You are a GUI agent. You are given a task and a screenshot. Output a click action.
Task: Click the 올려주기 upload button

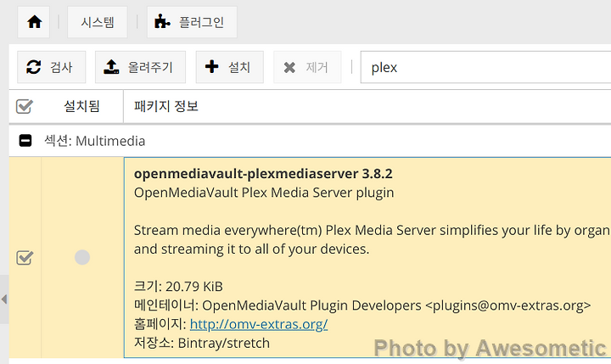140,67
